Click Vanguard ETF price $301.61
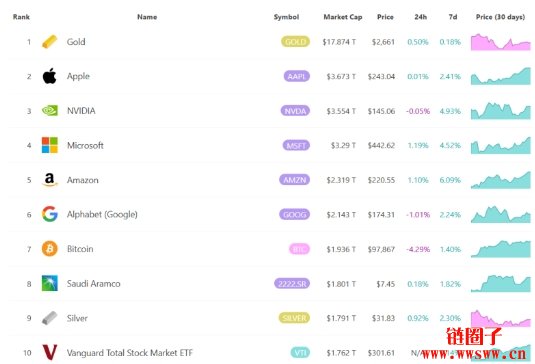Viewport: 535px width, 364px height. [x=381, y=353]
